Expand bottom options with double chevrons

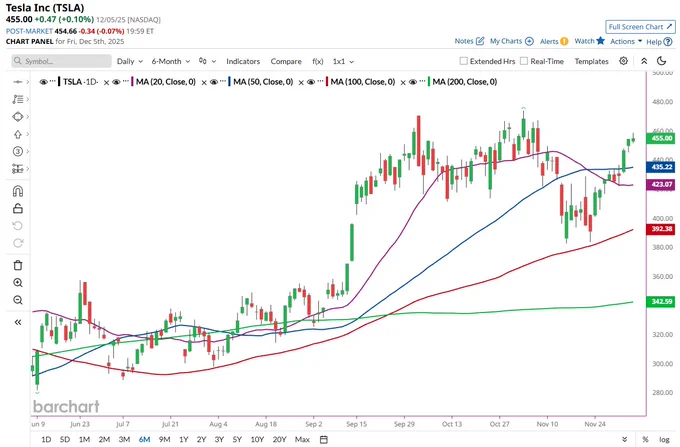[x=624, y=440]
